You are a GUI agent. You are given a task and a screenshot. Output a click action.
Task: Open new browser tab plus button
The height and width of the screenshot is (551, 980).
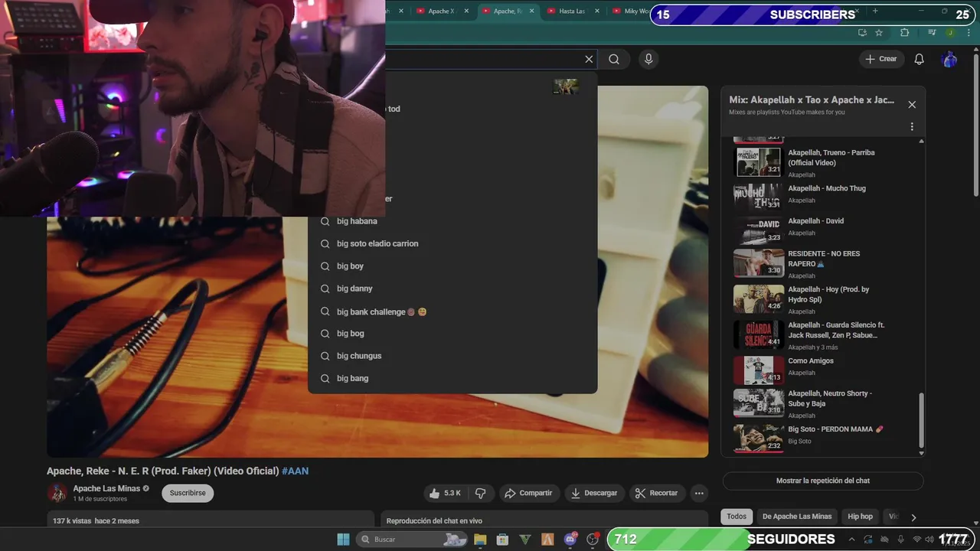click(875, 11)
